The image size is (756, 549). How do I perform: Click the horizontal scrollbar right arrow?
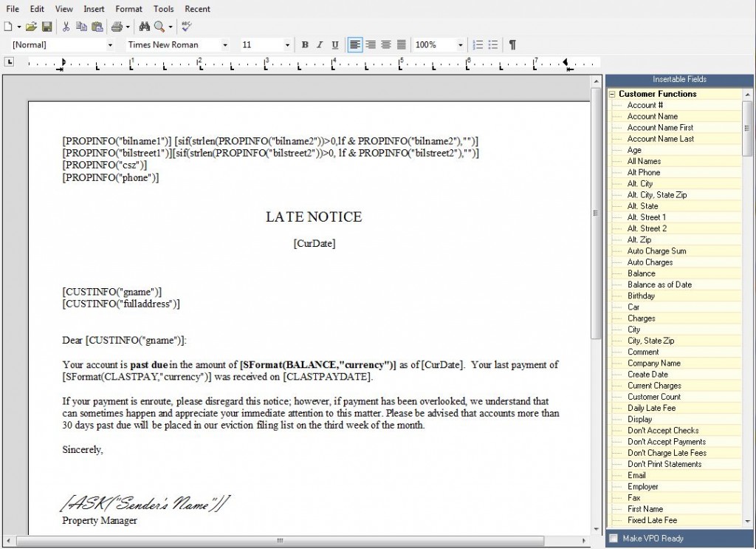[583, 541]
